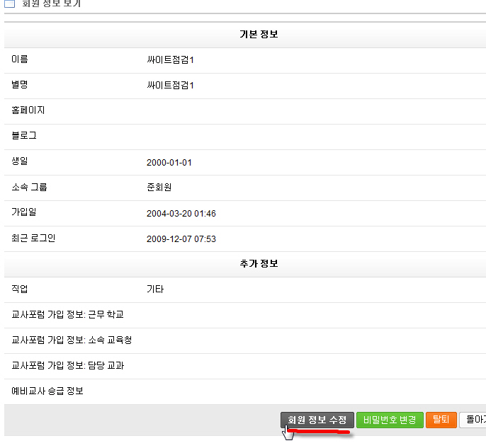Click the 소속 교육청 row label

pyautogui.click(x=72, y=340)
